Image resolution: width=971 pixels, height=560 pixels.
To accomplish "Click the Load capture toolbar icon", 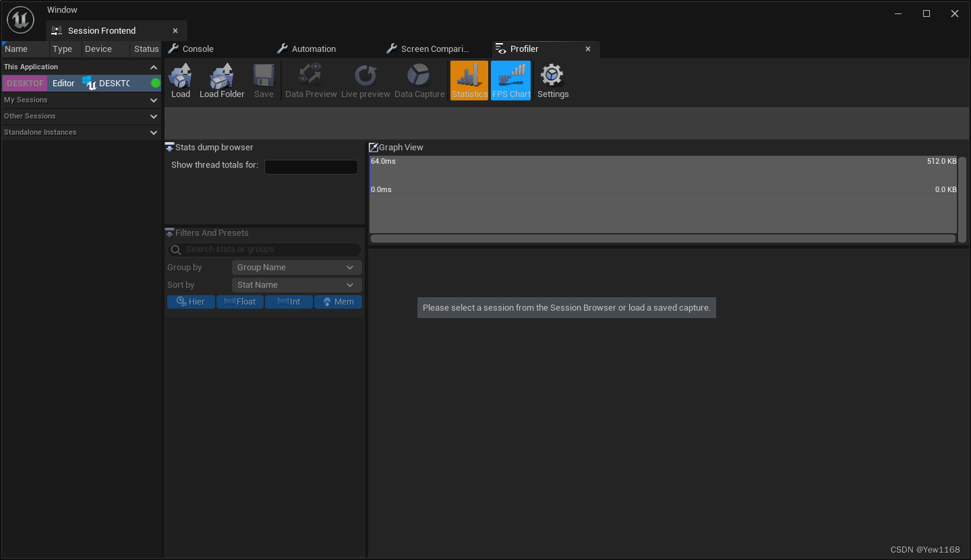I will point(181,75).
